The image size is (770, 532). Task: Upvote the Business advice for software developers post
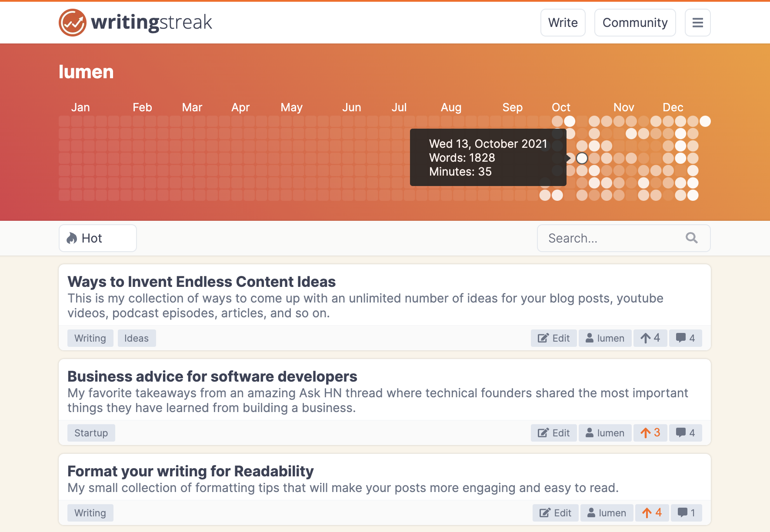(x=650, y=433)
